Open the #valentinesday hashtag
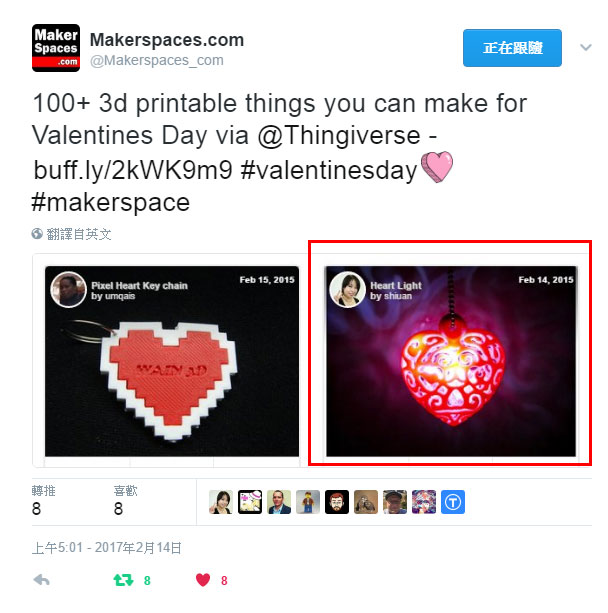This screenshot has width=608, height=613. [x=329, y=170]
